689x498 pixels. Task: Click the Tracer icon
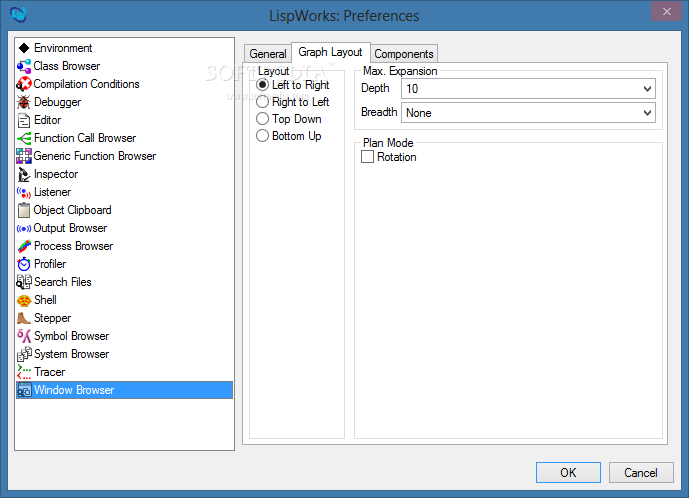[24, 372]
